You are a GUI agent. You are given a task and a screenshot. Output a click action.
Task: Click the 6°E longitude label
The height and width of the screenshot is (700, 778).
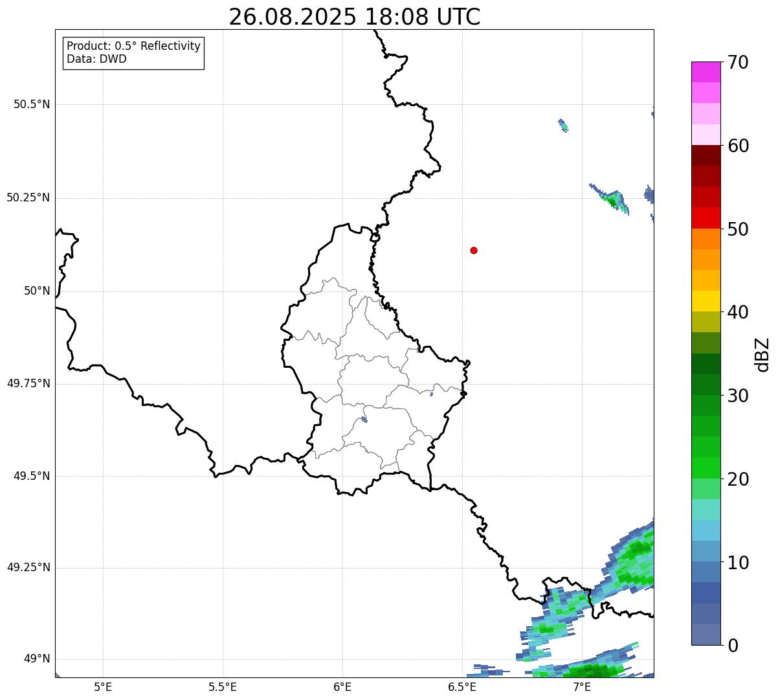342,687
